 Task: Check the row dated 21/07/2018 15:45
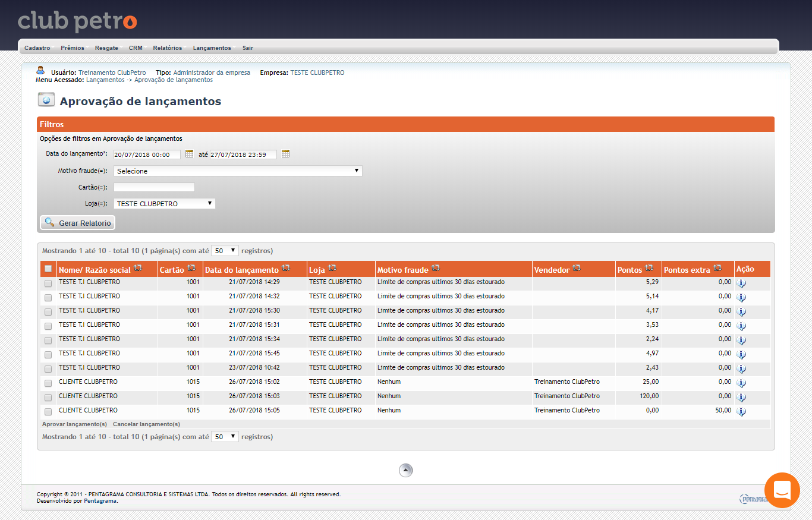click(x=48, y=355)
